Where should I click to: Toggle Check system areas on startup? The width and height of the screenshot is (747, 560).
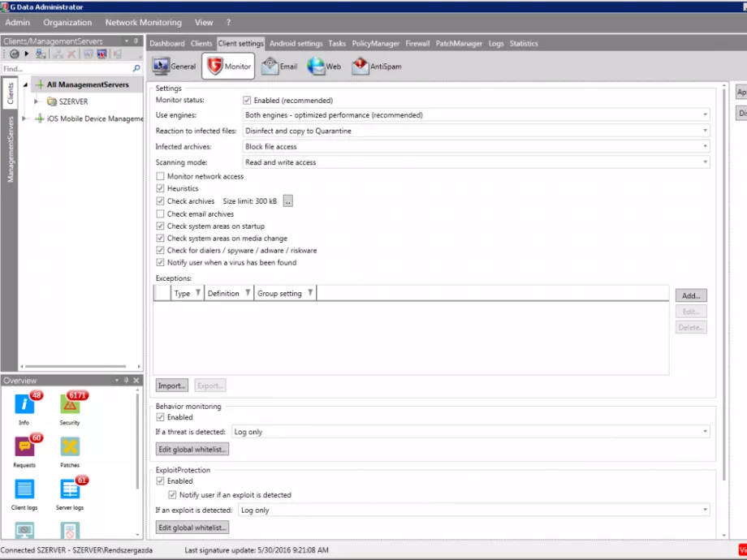160,226
